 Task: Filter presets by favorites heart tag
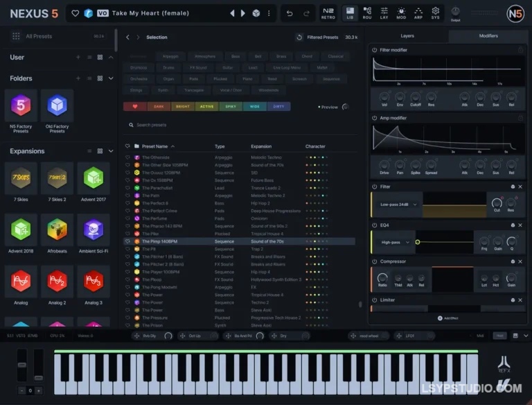[x=135, y=106]
